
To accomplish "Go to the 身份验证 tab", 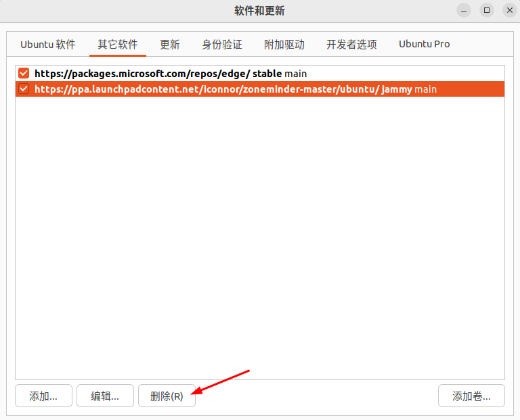I will point(222,45).
